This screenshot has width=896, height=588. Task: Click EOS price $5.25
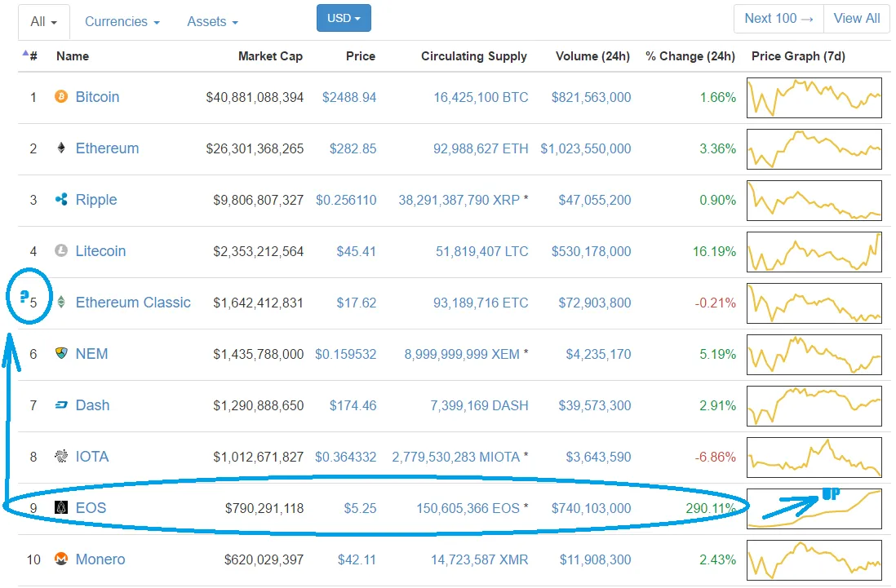click(360, 508)
